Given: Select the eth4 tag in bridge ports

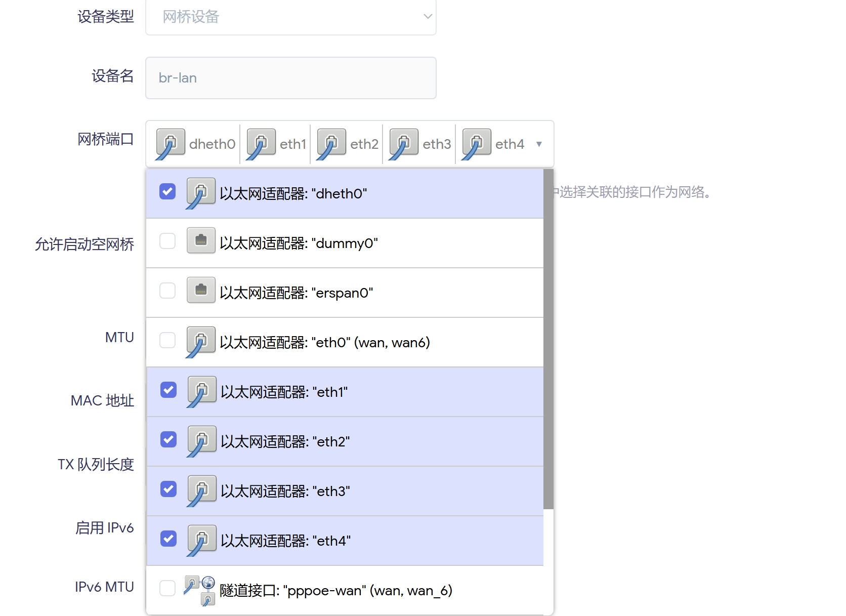Looking at the screenshot, I should coord(509,144).
